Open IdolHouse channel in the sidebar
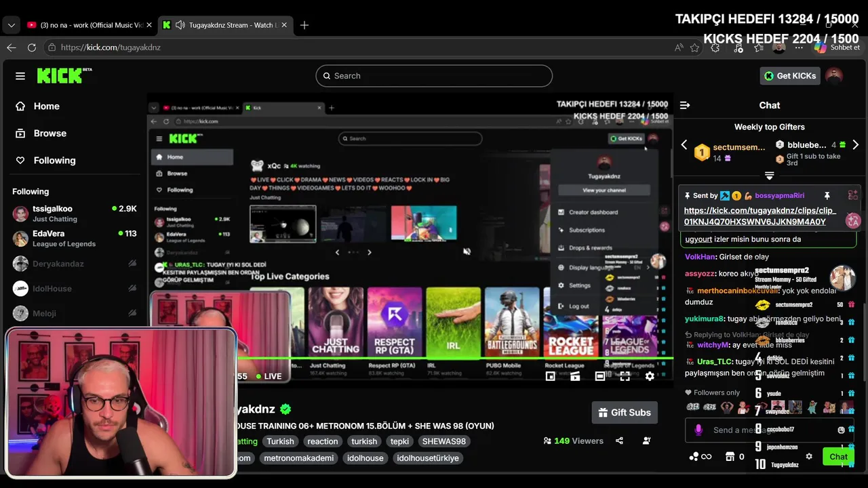The width and height of the screenshot is (868, 488). [x=75, y=289]
